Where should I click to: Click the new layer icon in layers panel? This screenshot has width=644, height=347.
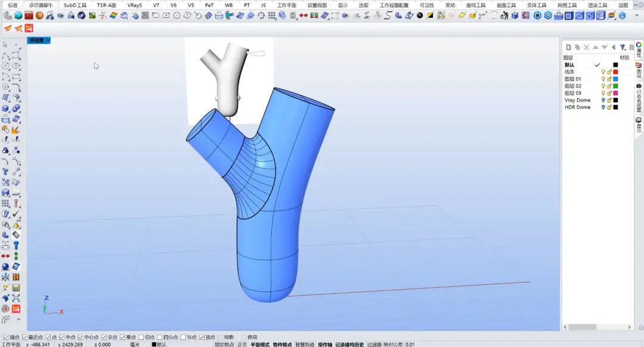click(x=568, y=47)
